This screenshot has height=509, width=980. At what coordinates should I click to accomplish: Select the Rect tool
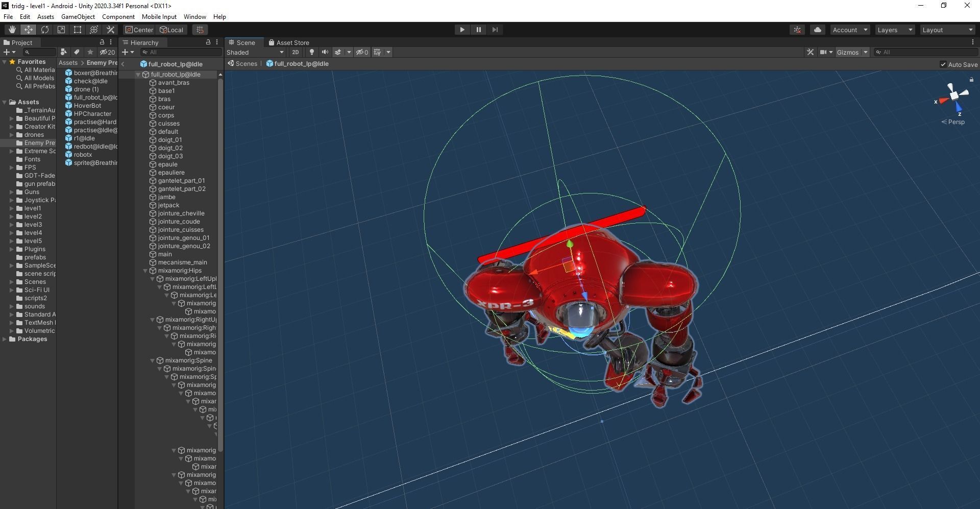77,30
